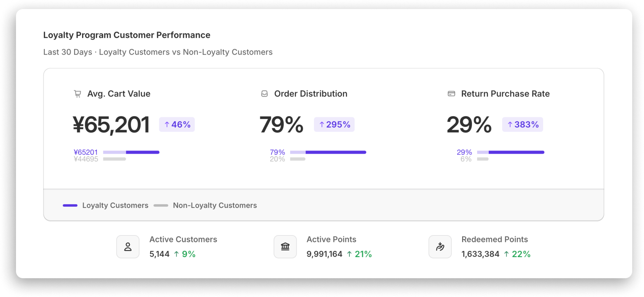Click the green arrow next to 22%

pos(506,254)
